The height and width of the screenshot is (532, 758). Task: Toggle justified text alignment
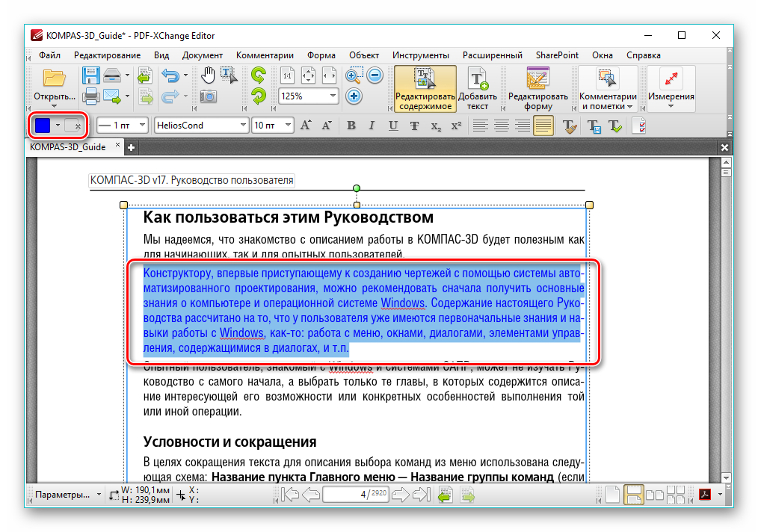pos(543,126)
